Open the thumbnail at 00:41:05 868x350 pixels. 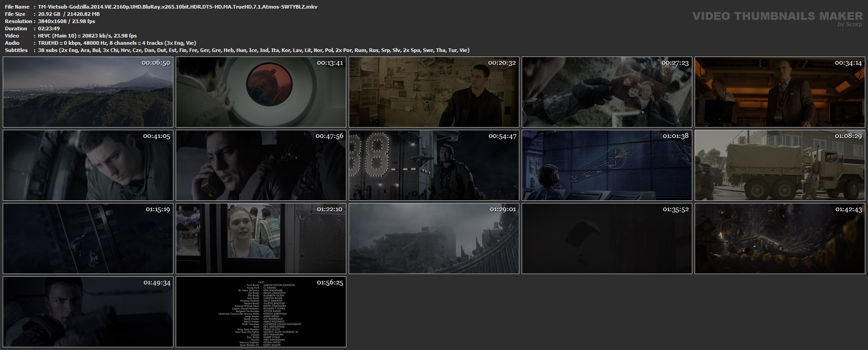coord(88,166)
